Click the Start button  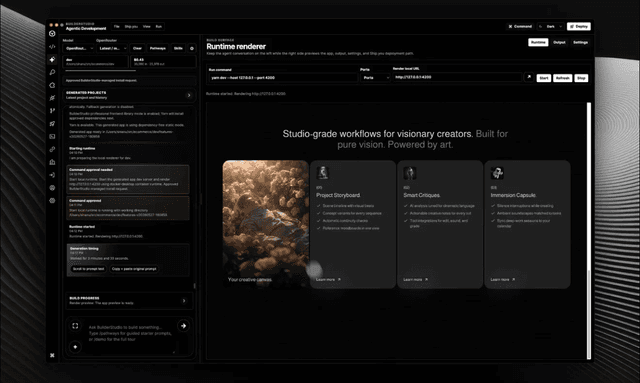543,78
